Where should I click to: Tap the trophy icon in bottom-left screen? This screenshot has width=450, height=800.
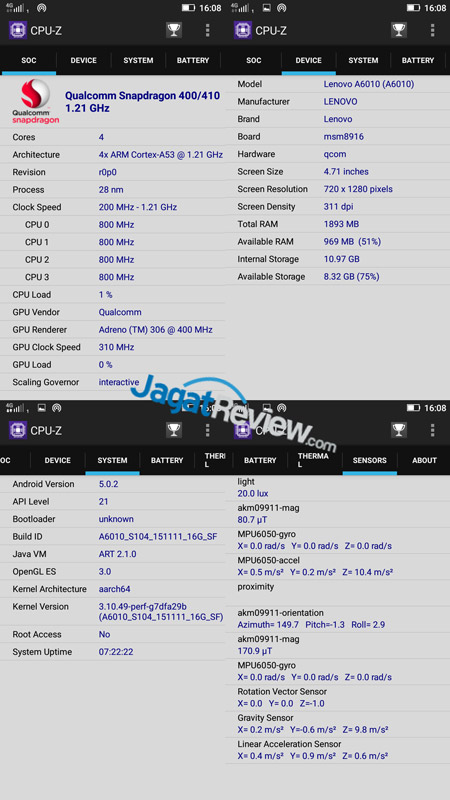click(x=174, y=430)
